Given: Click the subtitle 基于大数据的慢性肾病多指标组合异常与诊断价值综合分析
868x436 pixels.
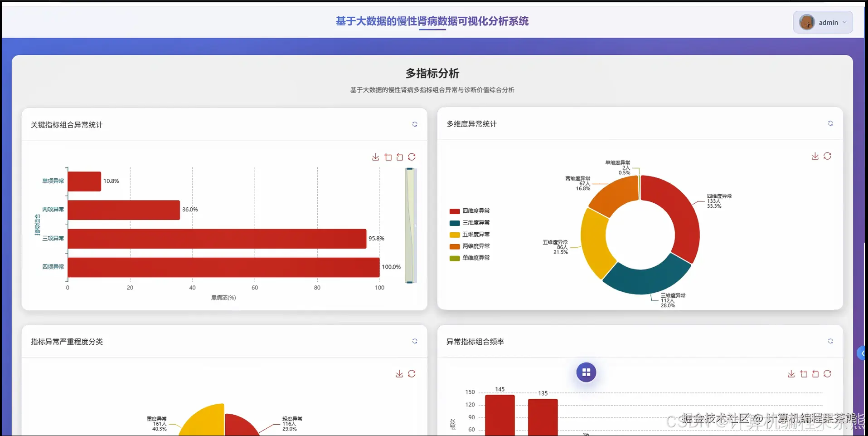Looking at the screenshot, I should click(x=432, y=90).
